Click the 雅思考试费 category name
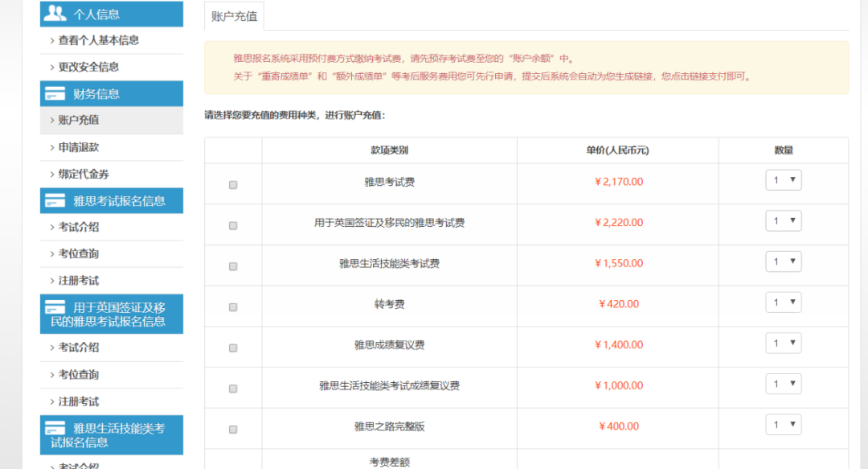Viewport: 868px width, 469px height. point(390,182)
